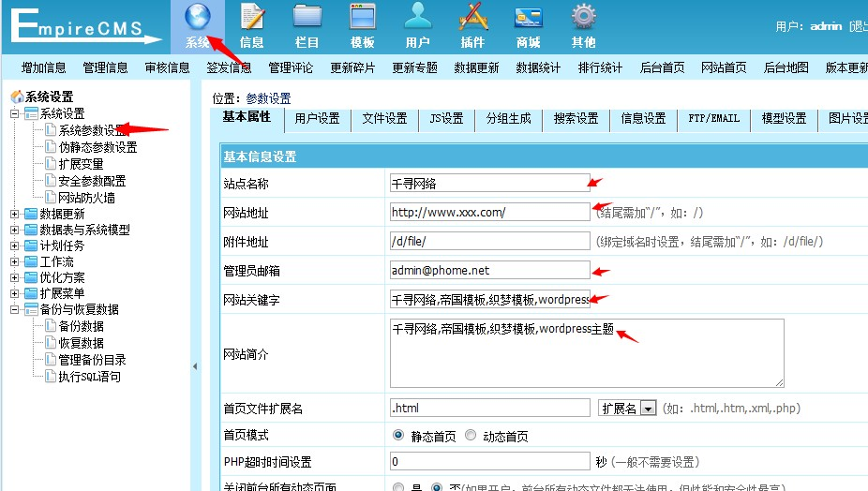Click the sidebar collapse arrow handle
This screenshot has width=868, height=491.
[195, 366]
